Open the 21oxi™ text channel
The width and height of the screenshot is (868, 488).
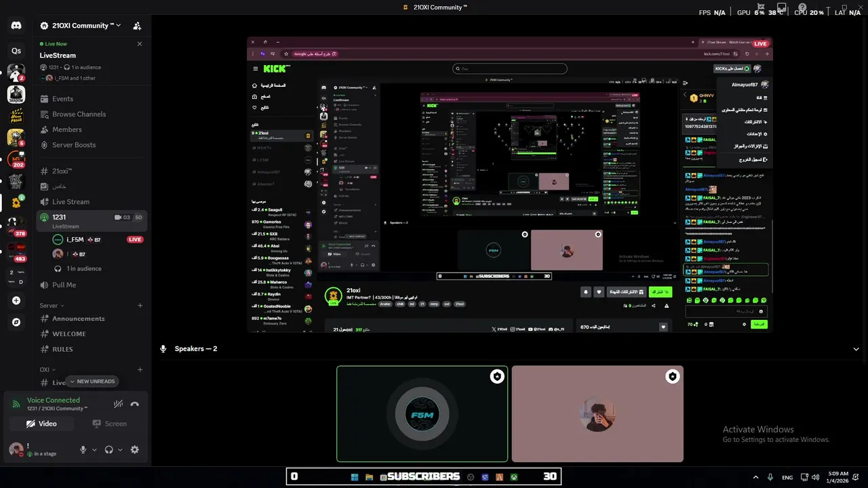(x=91, y=171)
